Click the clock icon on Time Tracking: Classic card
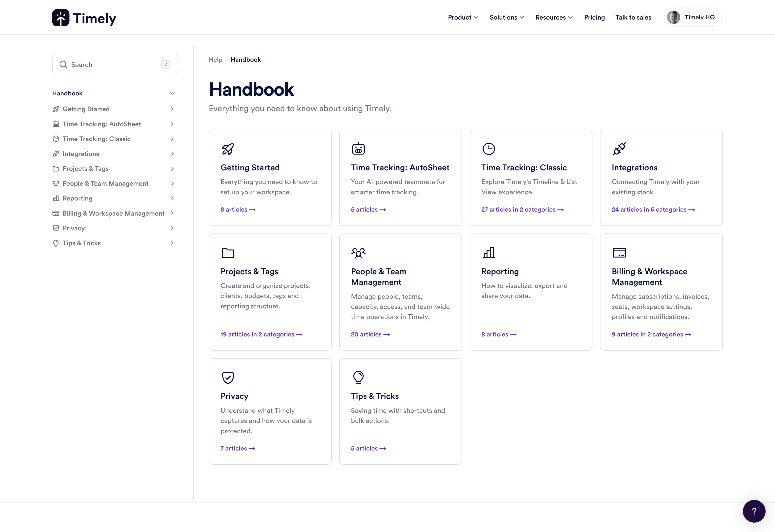 pyautogui.click(x=488, y=149)
